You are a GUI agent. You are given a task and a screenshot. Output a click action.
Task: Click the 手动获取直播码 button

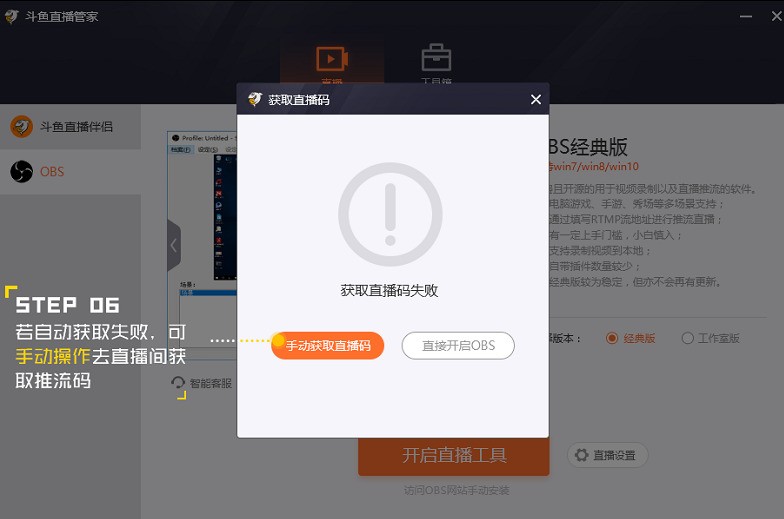tap(328, 346)
